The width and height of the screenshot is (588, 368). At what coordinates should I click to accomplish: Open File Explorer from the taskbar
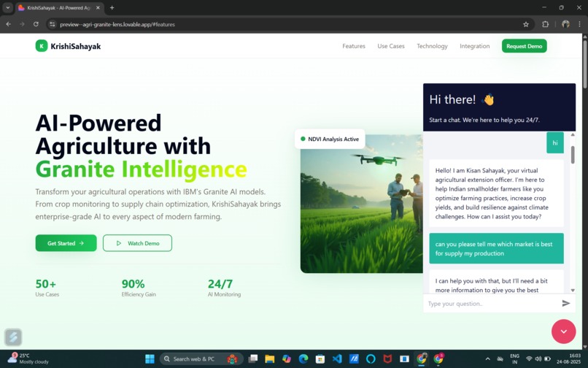coord(270,359)
